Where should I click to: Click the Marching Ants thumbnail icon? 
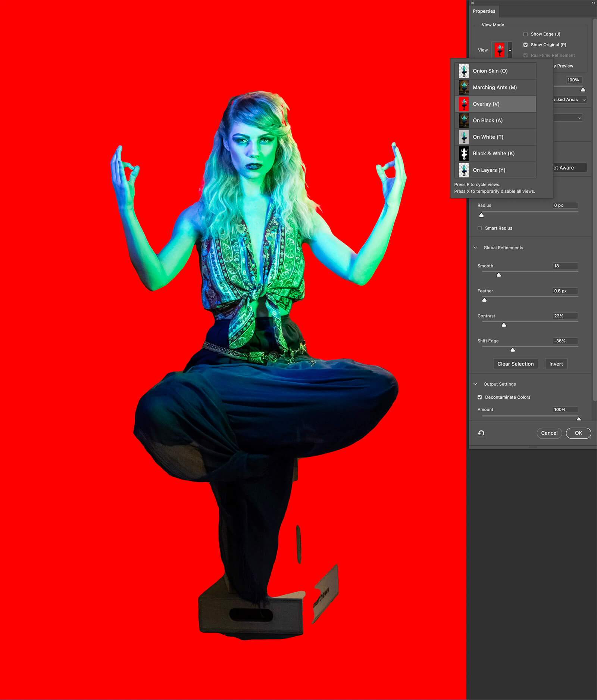pyautogui.click(x=463, y=87)
